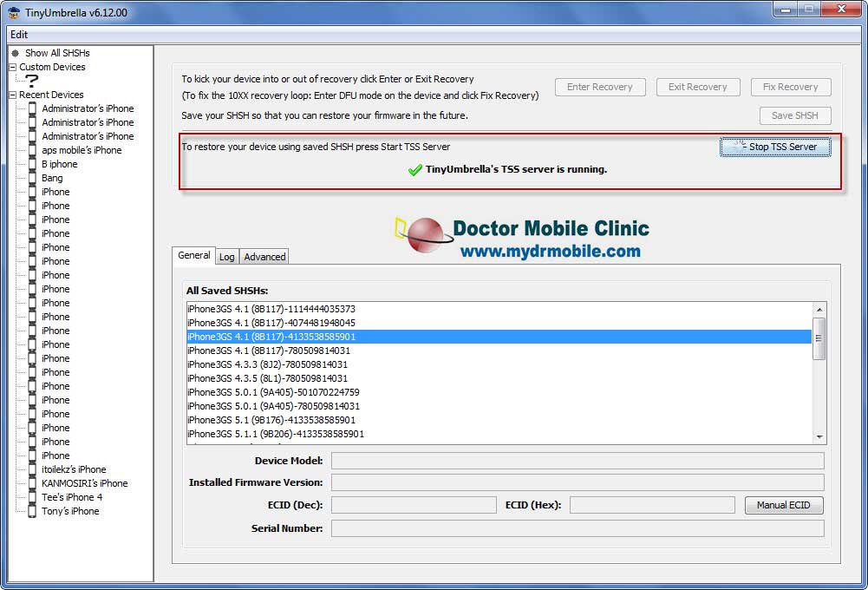The image size is (868, 590).
Task: Select SHSH iPhone3GS 4.1 (8B117)-780509814031
Action: tap(499, 351)
